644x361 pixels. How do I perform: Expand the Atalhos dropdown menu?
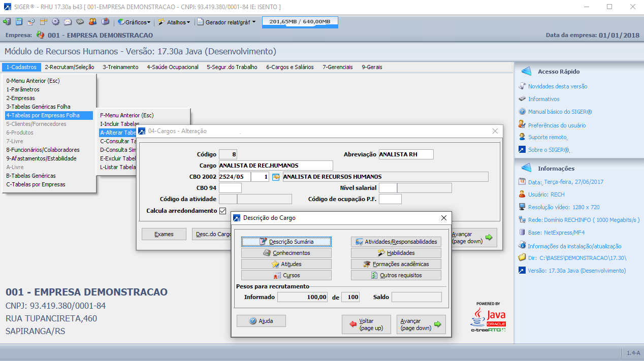pyautogui.click(x=174, y=22)
